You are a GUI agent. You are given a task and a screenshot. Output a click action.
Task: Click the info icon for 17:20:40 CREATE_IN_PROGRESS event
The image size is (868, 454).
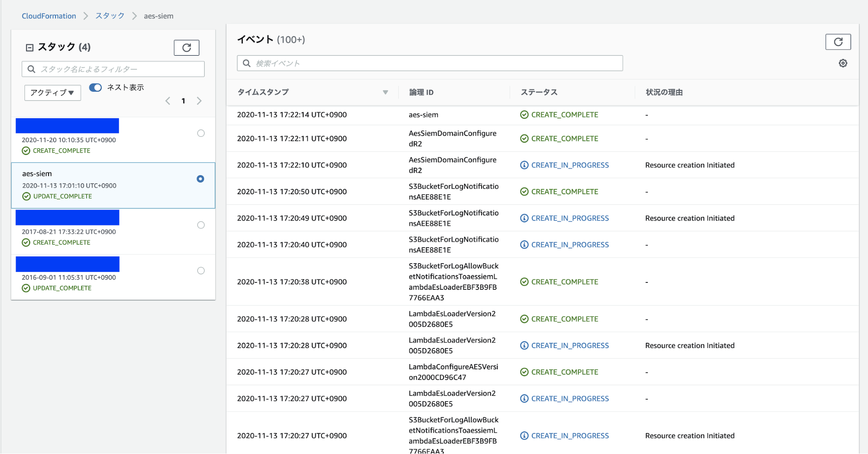click(x=524, y=245)
